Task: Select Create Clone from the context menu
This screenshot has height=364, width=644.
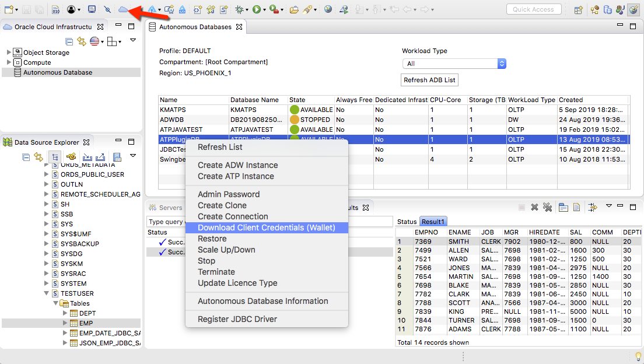Action: click(222, 205)
